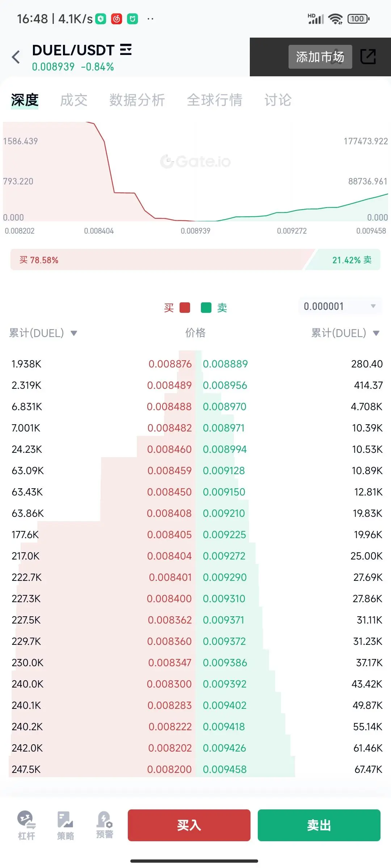Viewport: 391px width, 868px height.
Task: Open the 0.000001 precision dropdown
Action: click(340, 306)
